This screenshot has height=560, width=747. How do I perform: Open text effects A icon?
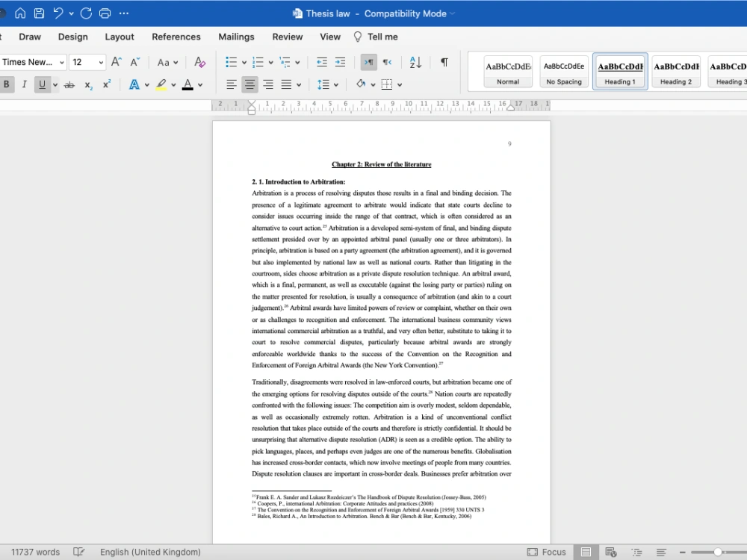[x=134, y=85]
